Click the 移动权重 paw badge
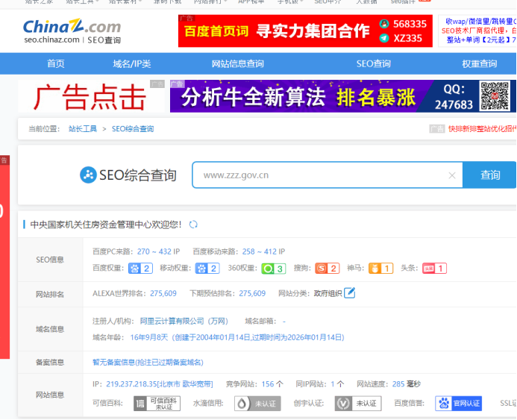Screen dimensions: 517x420 [x=207, y=269]
